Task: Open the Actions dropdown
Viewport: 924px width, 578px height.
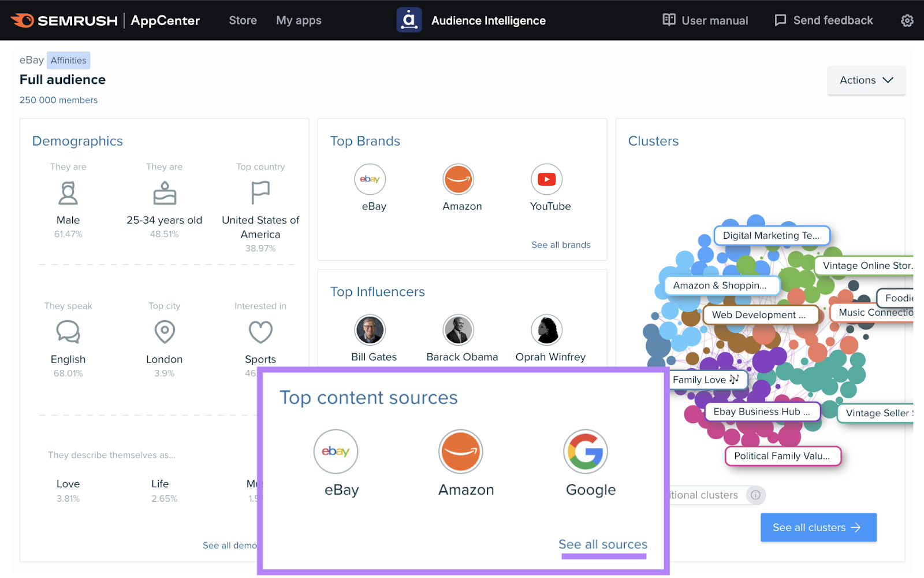Action: pyautogui.click(x=866, y=80)
